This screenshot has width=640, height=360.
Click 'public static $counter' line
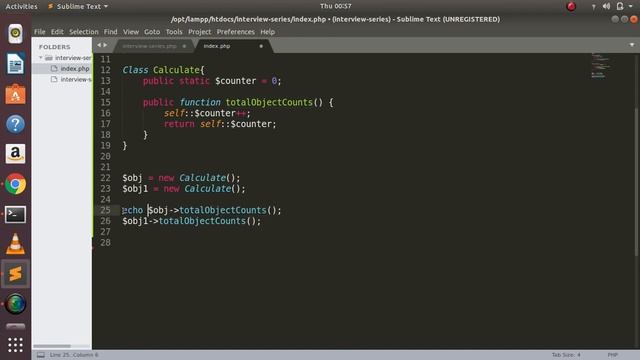point(212,81)
